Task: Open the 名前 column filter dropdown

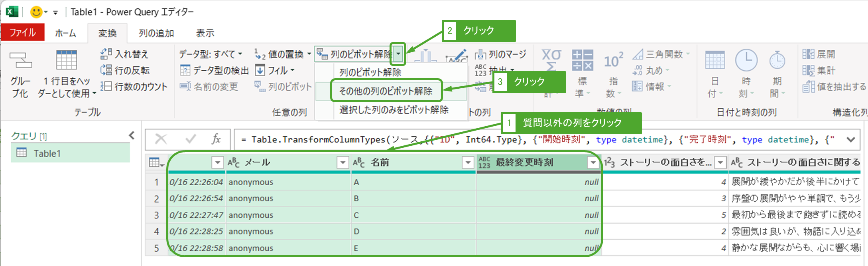Action: [x=468, y=163]
